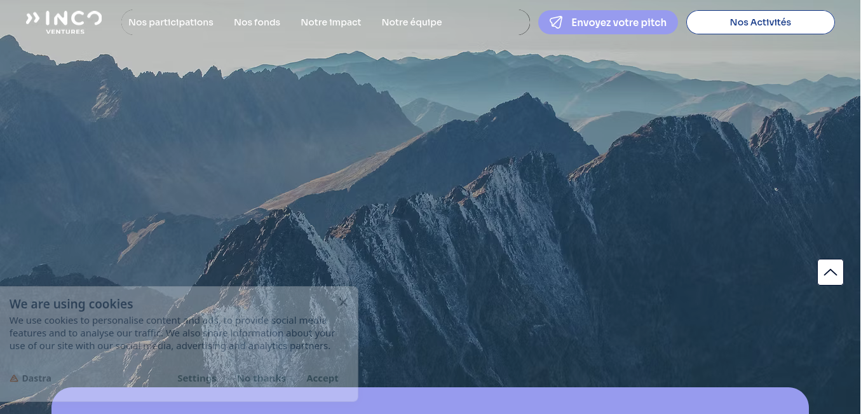Decline cookies with No thanks
This screenshot has height=414, width=868.
[x=261, y=378]
